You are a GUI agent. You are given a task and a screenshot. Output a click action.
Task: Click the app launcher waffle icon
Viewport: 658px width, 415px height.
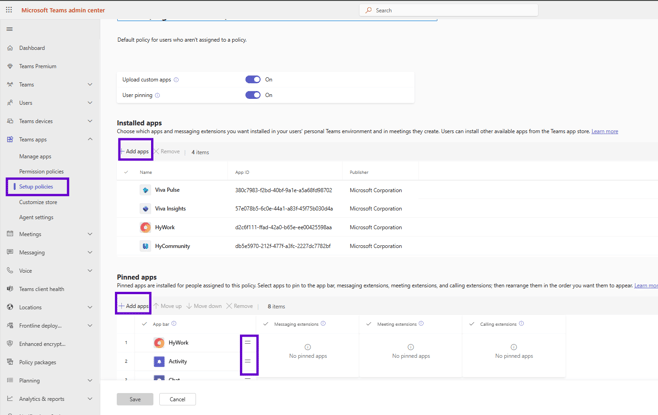coord(9,10)
